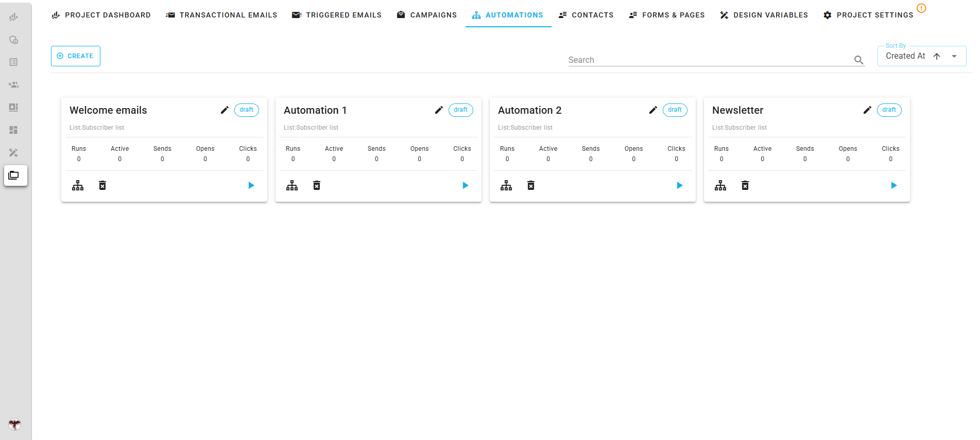Image resolution: width=980 pixels, height=440 pixels.
Task: Delete Automation 2
Action: [x=531, y=185]
